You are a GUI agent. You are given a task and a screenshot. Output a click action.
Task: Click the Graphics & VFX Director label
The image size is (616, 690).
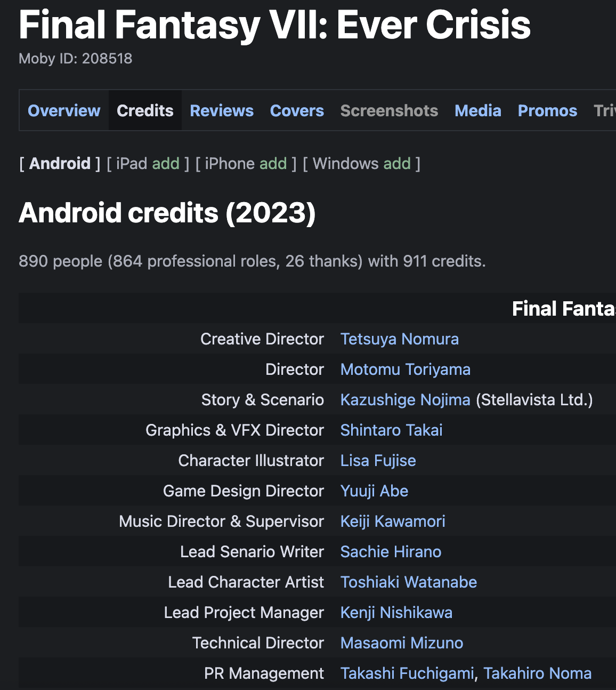click(x=235, y=430)
